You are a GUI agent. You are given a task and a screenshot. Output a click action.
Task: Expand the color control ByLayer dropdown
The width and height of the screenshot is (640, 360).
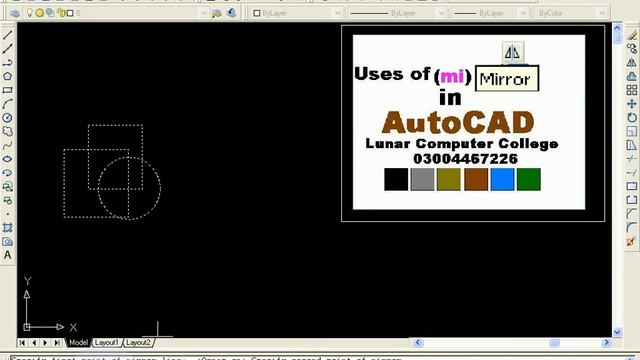pyautogui.click(x=338, y=13)
